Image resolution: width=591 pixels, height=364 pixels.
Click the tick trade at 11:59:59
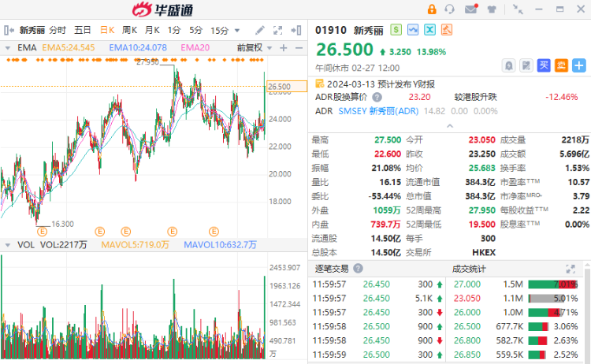(x=377, y=355)
